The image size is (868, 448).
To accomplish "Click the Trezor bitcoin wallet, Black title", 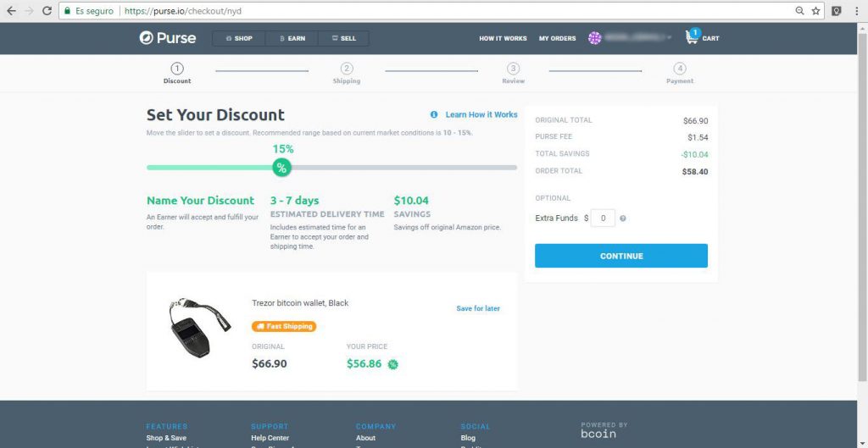I will [300, 303].
